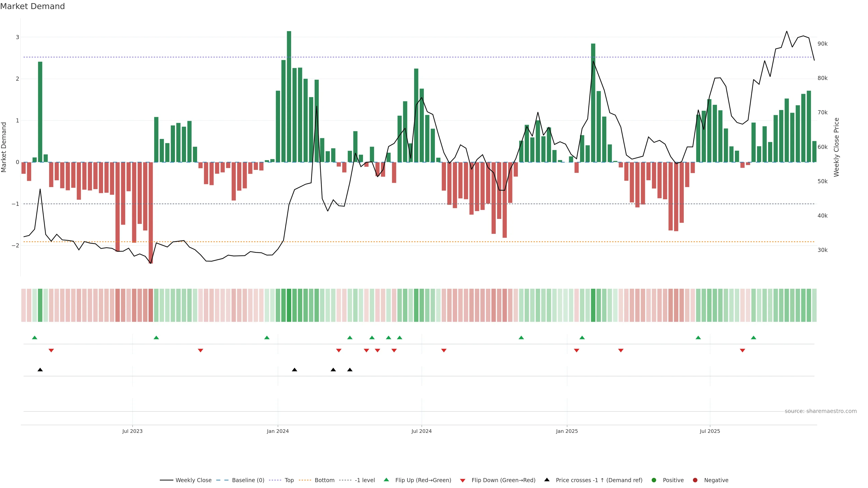Click the rightmost red Flip Down marker
Image resolution: width=868 pixels, height=488 pixels.
pos(742,350)
